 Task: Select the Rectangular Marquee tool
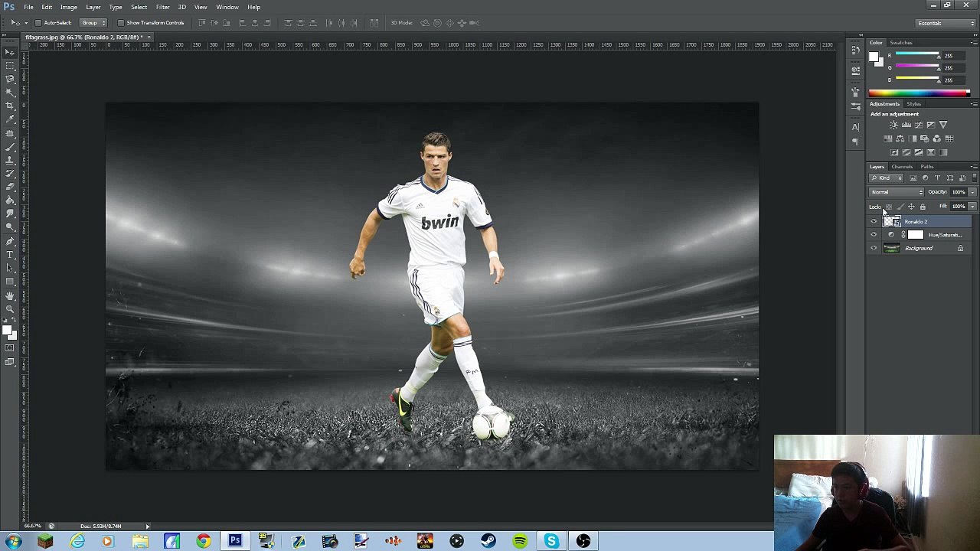point(11,66)
